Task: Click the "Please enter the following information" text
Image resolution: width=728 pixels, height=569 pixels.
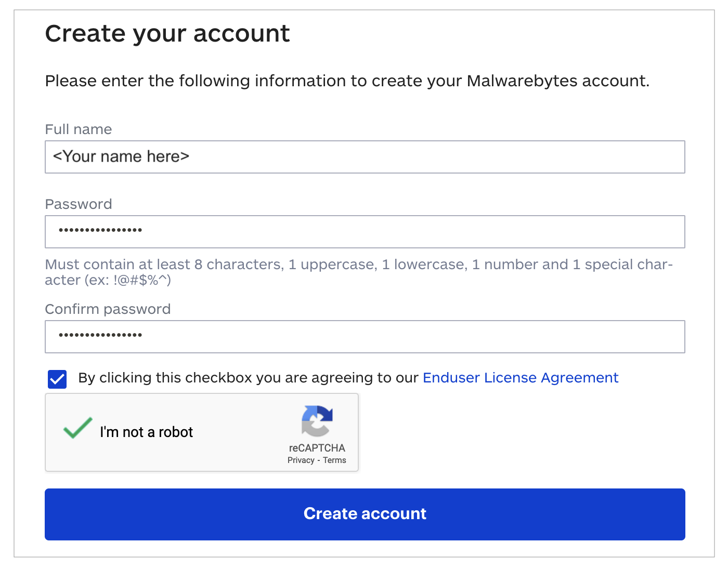Action: [347, 81]
